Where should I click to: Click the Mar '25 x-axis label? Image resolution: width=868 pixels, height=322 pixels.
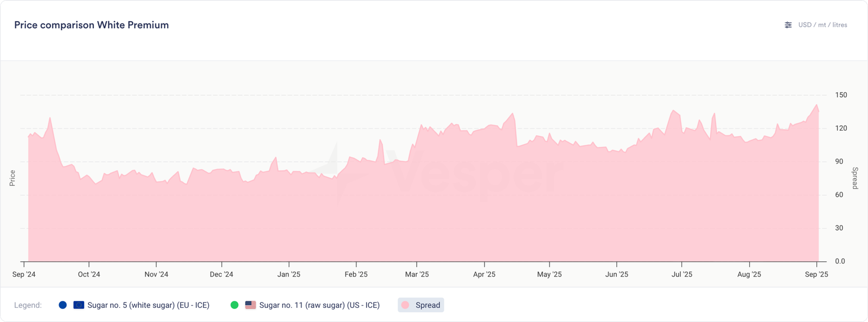coord(417,274)
